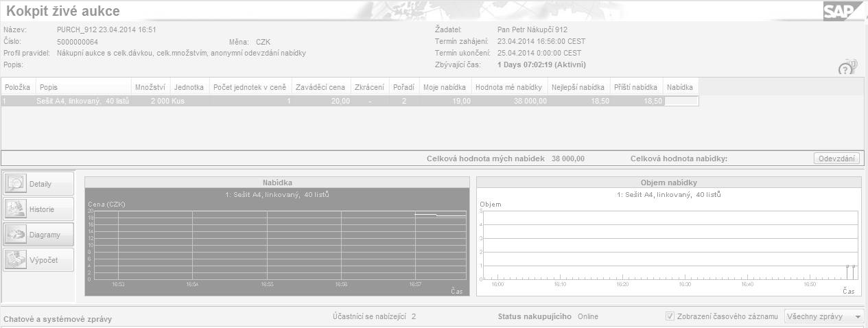Click the Popis column header
Screen dimensions: 868x328
tap(83, 87)
